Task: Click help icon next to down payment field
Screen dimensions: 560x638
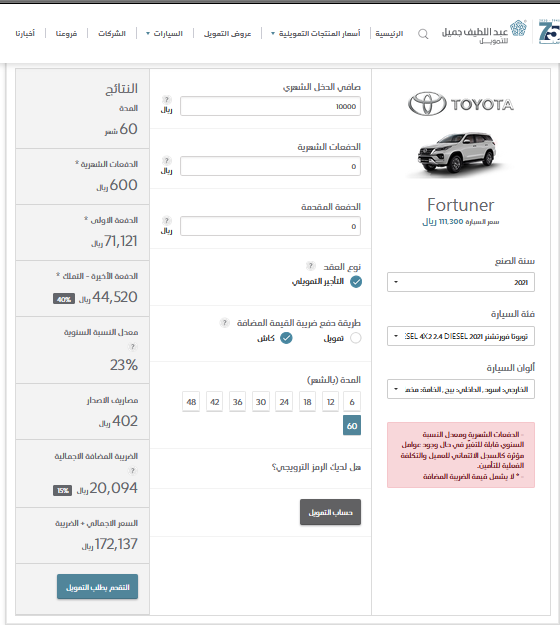Action: (166, 220)
